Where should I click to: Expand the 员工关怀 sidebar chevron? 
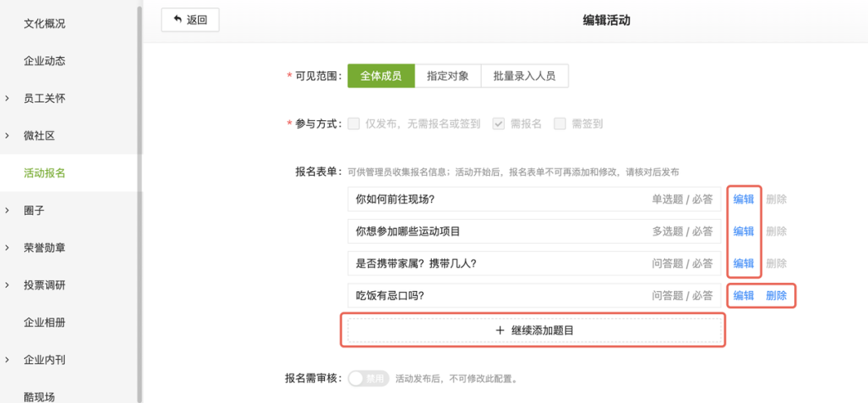tap(7, 99)
